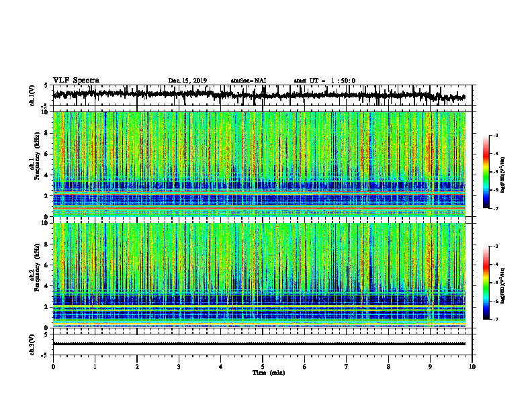Click the "Time (min)" axis title

(269, 373)
